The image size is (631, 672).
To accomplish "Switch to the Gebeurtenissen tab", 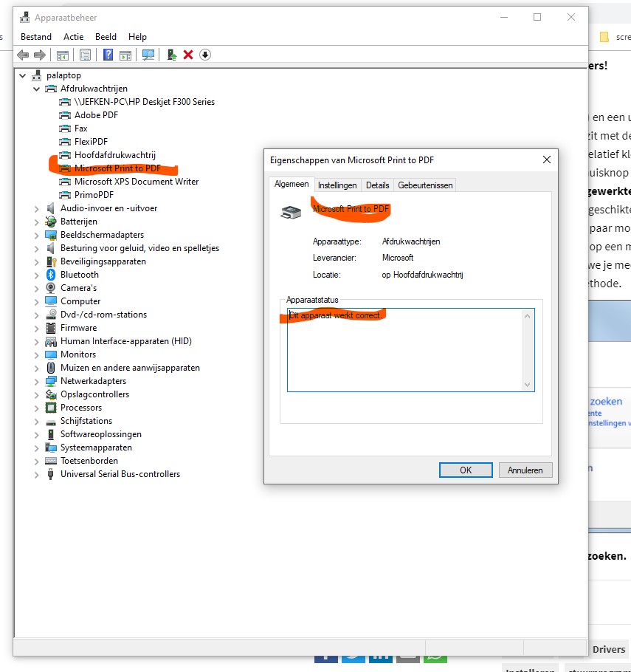I will [x=425, y=185].
